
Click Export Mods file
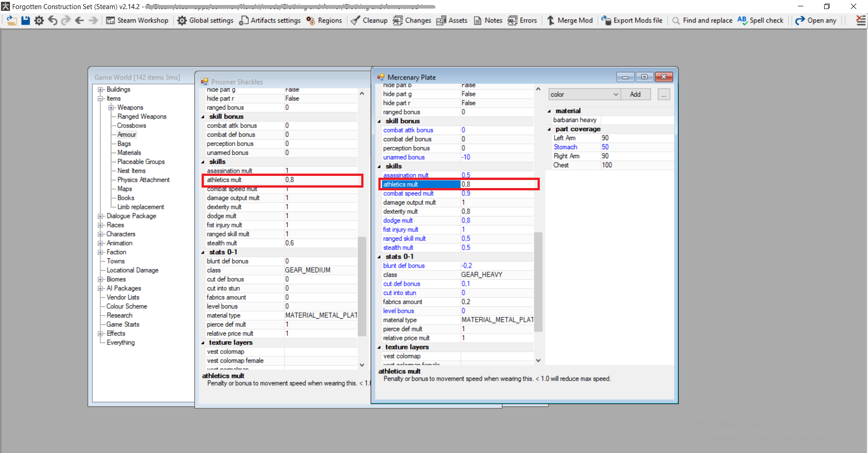pos(632,20)
